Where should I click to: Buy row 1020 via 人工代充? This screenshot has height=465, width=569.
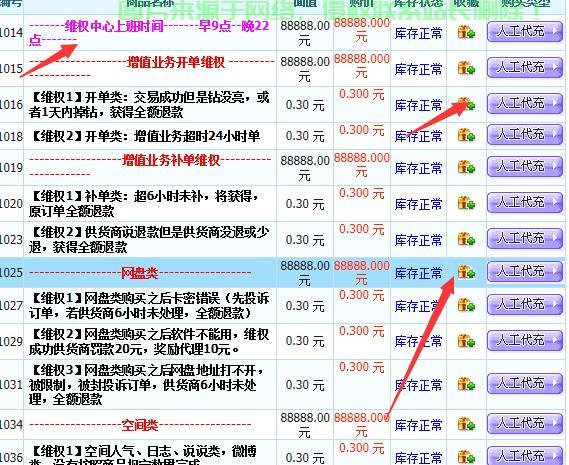click(x=525, y=203)
